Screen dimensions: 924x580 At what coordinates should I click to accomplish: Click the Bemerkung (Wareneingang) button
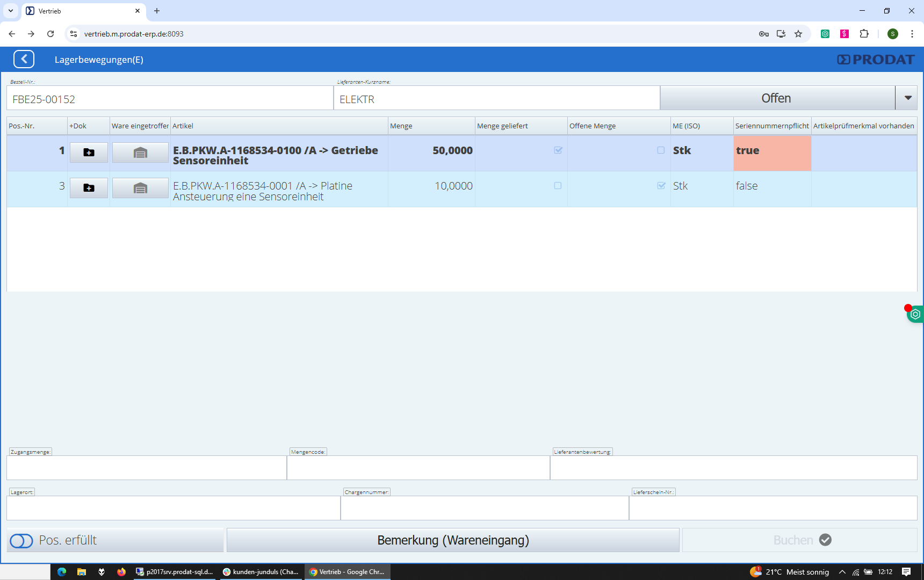pyautogui.click(x=453, y=540)
